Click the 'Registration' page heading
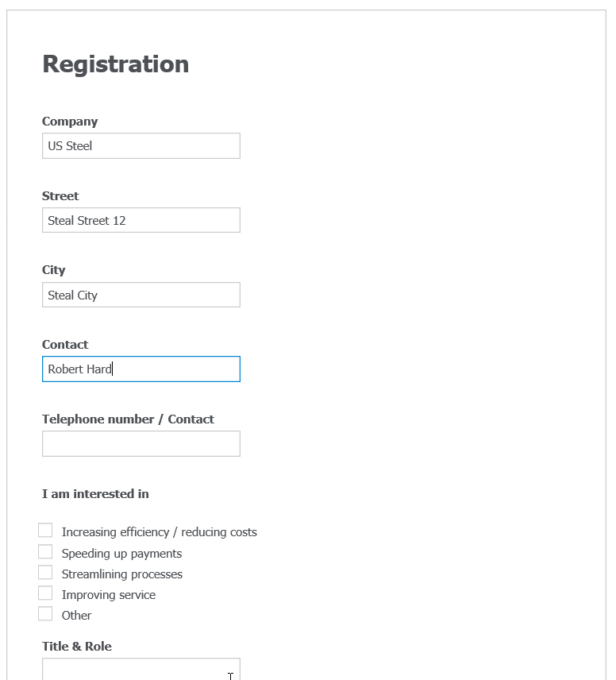This screenshot has height=680, width=616. [x=115, y=64]
